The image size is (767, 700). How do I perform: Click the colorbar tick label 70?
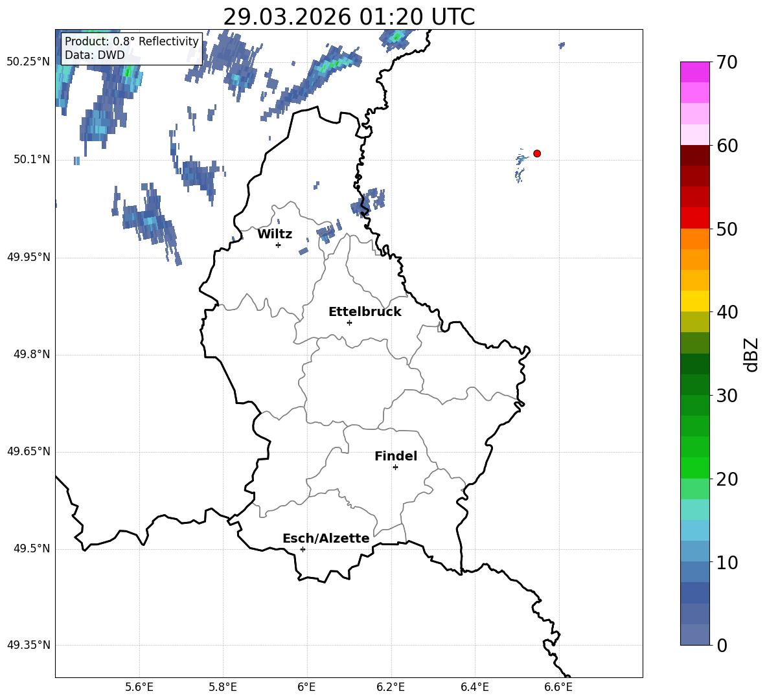726,63
